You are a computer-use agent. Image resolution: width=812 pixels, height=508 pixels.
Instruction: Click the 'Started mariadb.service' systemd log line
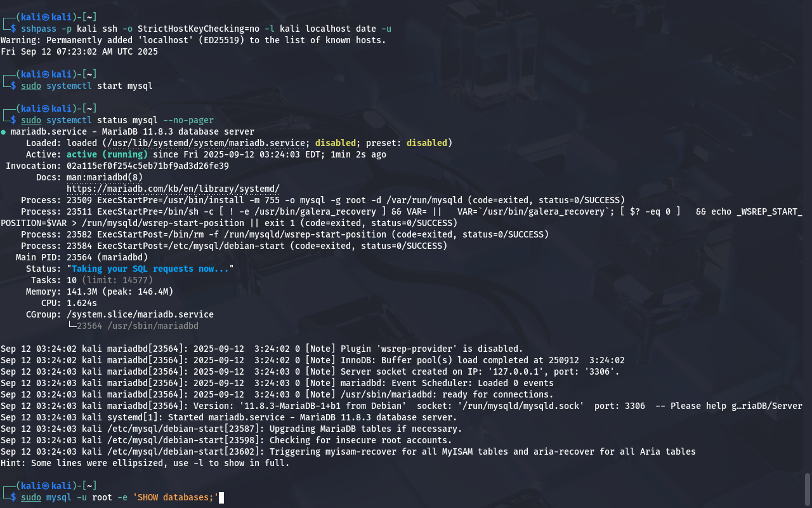click(229, 417)
